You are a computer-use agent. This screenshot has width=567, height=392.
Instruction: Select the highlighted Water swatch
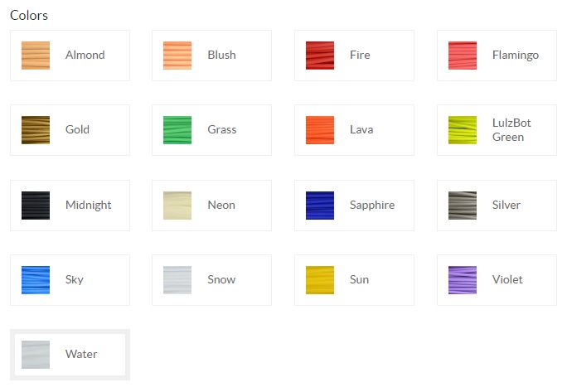[x=36, y=355]
